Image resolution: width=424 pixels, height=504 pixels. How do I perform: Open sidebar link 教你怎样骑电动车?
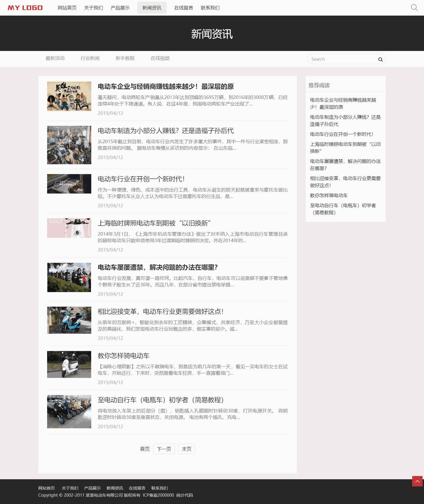(x=329, y=196)
